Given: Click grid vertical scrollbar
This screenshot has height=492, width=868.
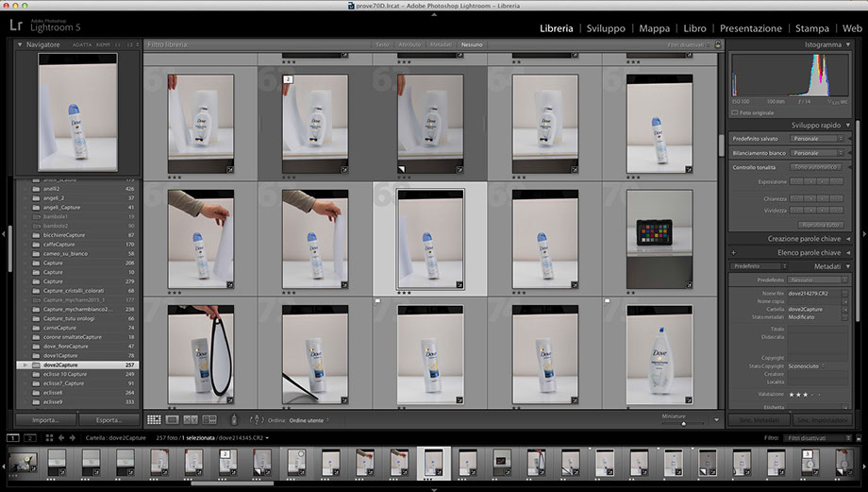Looking at the screenshot, I should [x=722, y=145].
